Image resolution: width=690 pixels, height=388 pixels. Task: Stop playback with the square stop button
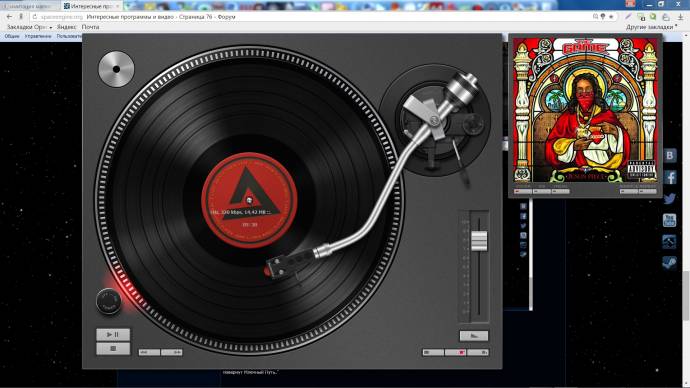pyautogui.click(x=113, y=348)
